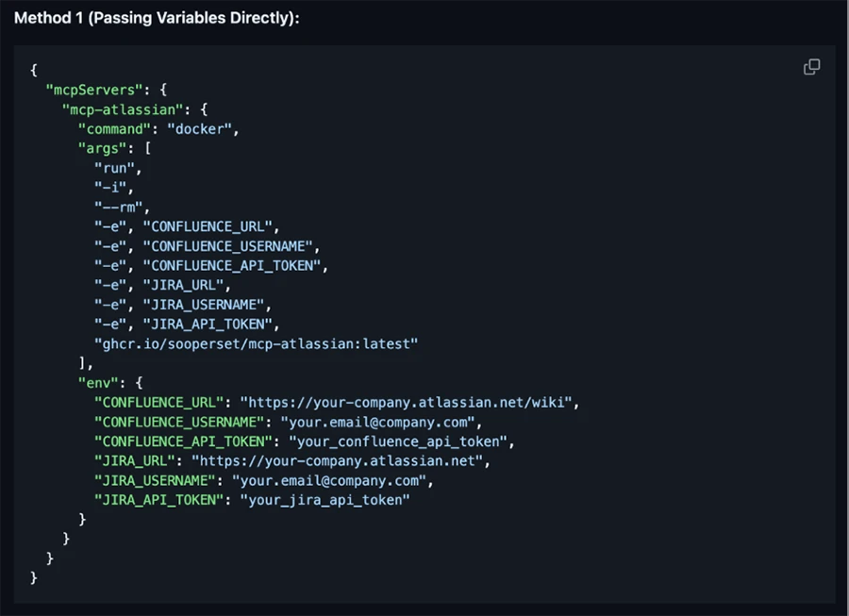849x616 pixels.
Task: Click the copy code icon
Action: [x=811, y=67]
